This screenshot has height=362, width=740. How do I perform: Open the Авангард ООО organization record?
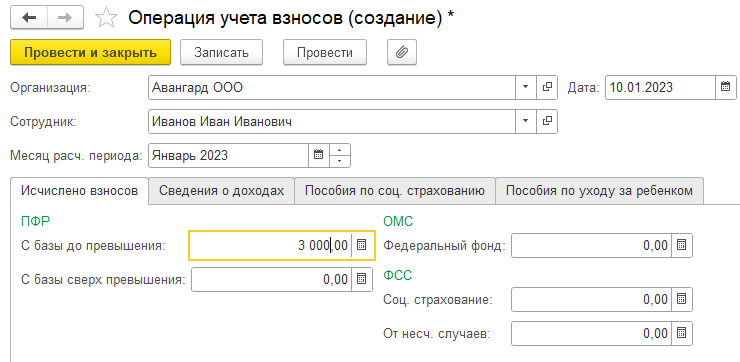547,87
